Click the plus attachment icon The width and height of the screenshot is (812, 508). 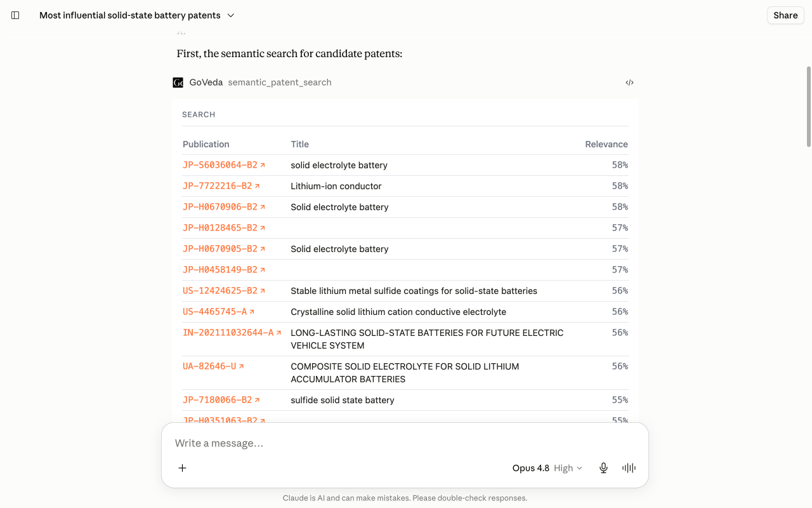coord(182,468)
